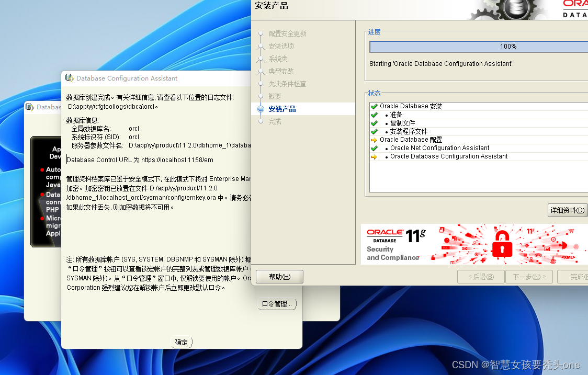Click green checkmark beside 准备
This screenshot has width=588, height=375.
click(374, 115)
